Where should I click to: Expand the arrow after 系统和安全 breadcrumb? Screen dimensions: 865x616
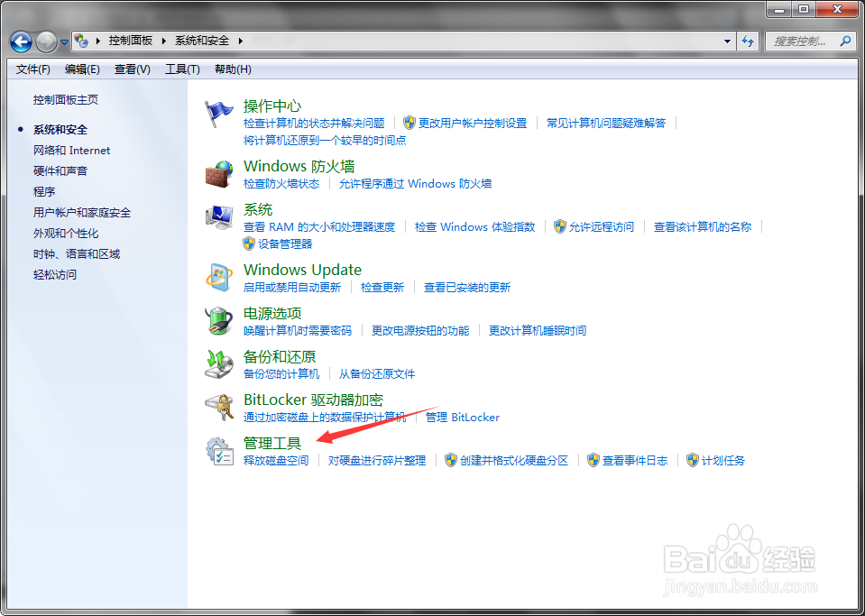point(240,41)
